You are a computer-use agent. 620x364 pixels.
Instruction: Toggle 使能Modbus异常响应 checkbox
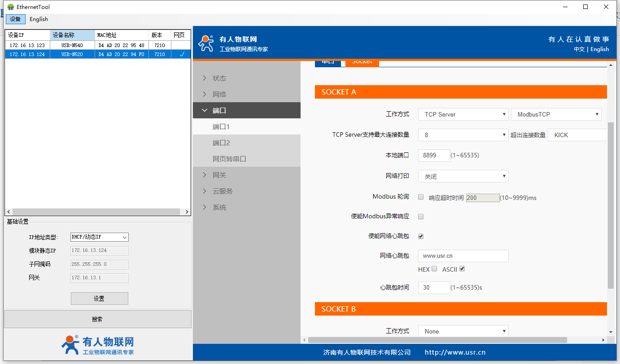pyautogui.click(x=421, y=217)
